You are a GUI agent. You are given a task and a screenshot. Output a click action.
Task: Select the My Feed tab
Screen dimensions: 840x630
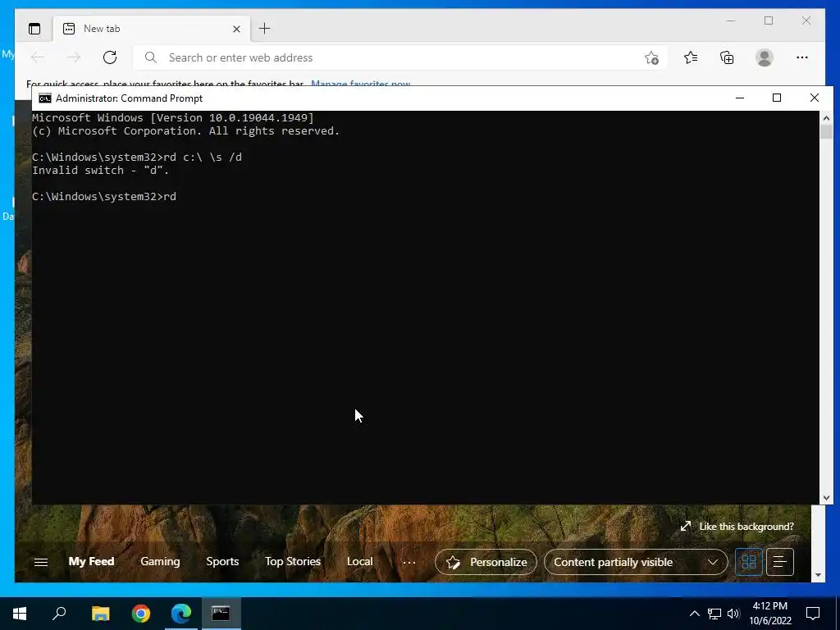pos(91,561)
